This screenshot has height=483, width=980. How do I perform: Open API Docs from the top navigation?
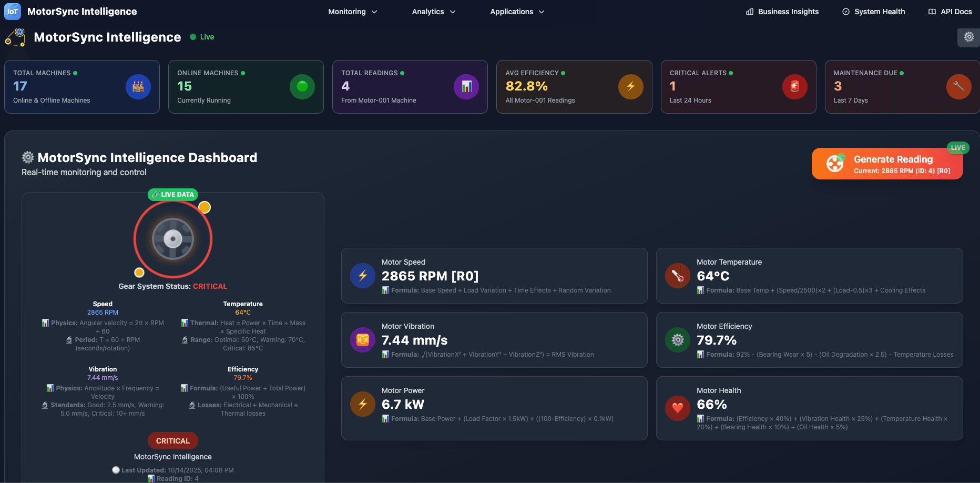(x=950, y=11)
